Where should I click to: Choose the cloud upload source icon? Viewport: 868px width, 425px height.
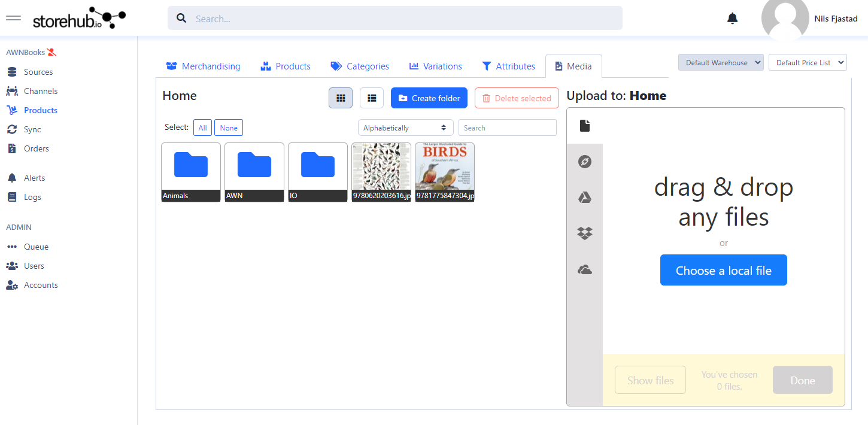585,270
